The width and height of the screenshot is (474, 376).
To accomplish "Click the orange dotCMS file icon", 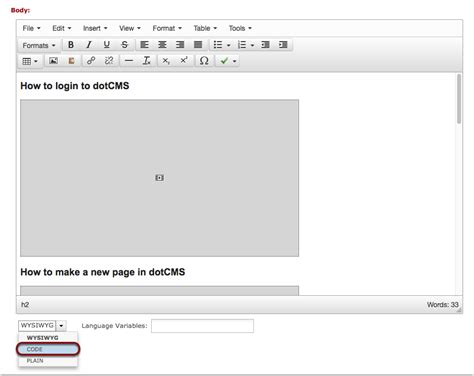I will click(x=71, y=61).
